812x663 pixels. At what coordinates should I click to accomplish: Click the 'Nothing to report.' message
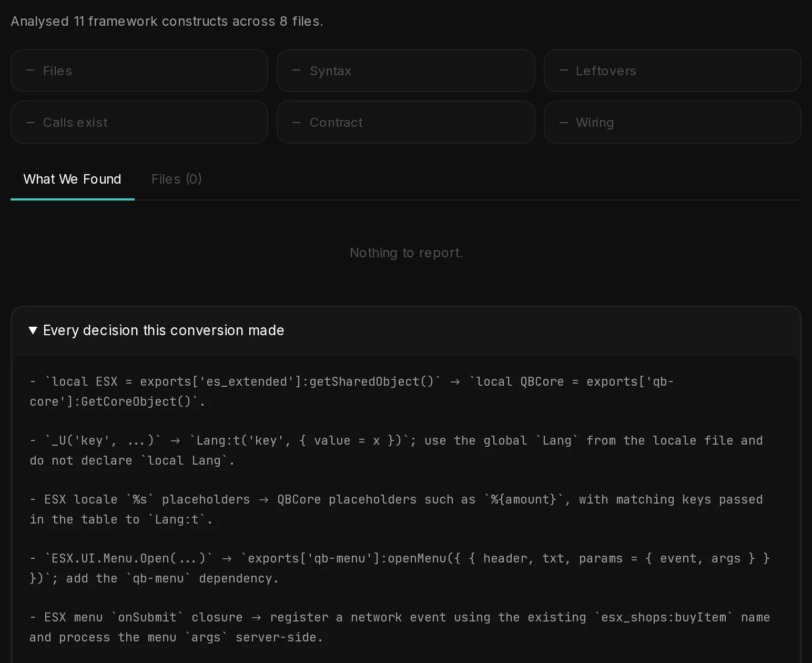click(406, 253)
